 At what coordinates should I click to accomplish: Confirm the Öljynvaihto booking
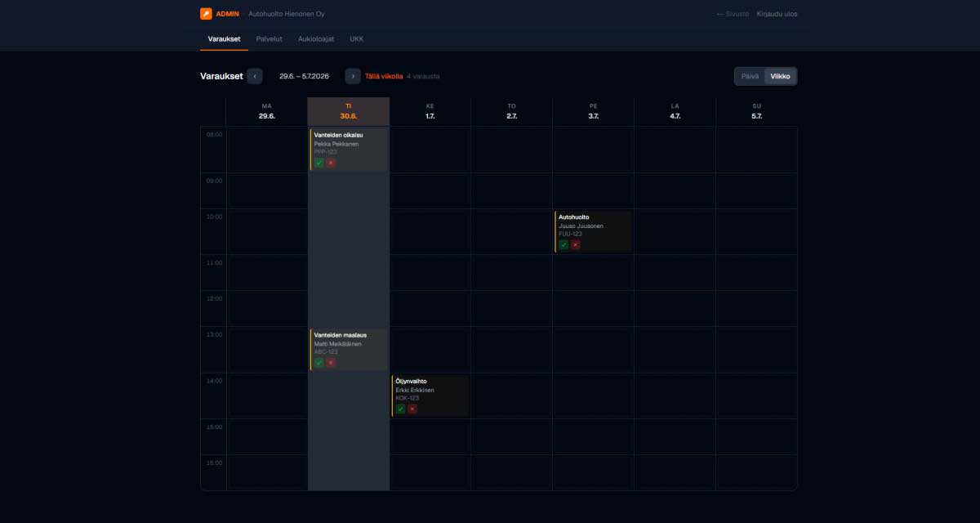click(x=400, y=409)
